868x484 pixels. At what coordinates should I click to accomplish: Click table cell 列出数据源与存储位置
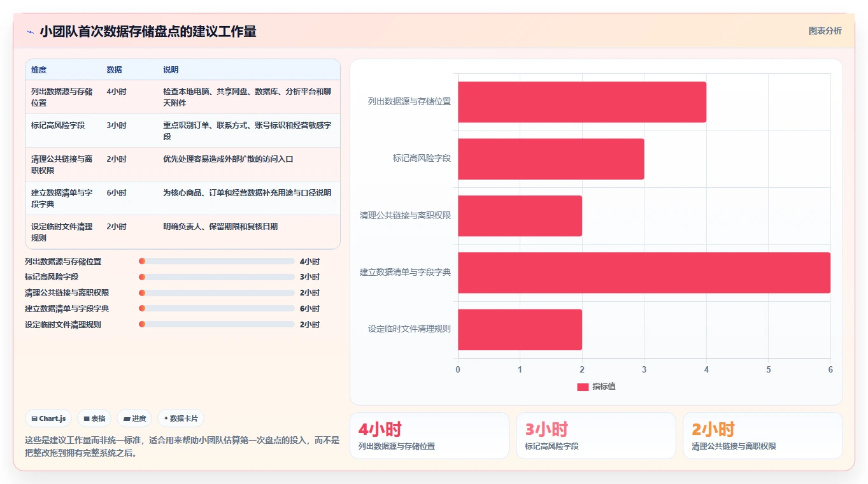[62, 97]
